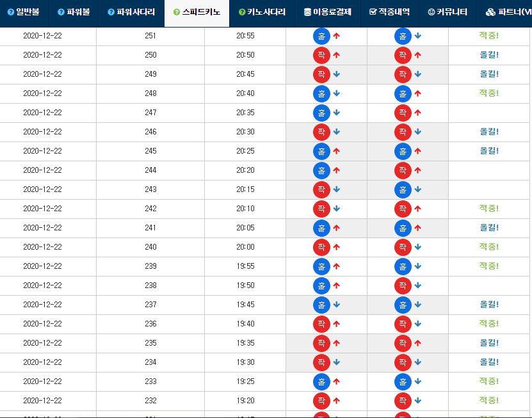Screen dimensions: 532x418
Task: Switch to the 파워볼 tab
Action: coord(74,12)
